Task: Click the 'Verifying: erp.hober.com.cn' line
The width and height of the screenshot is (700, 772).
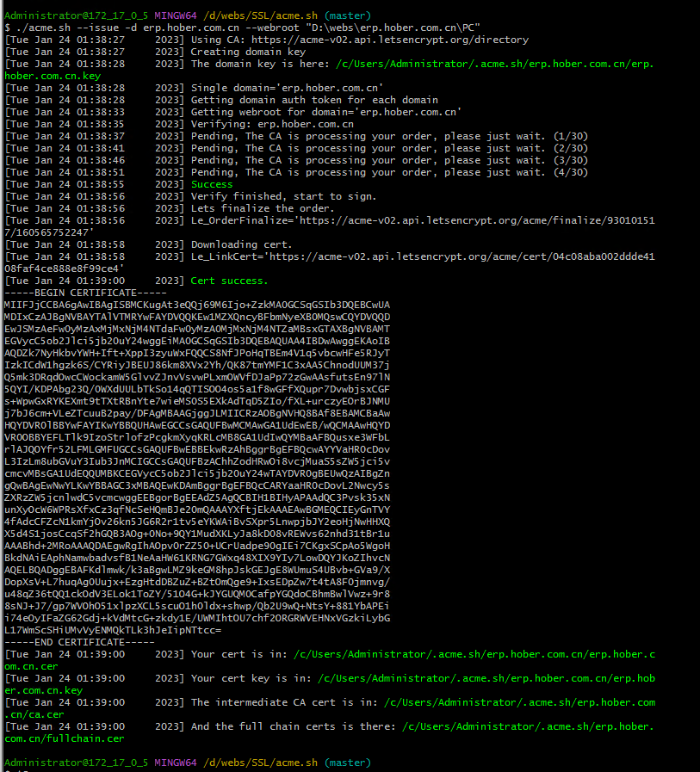Action: pos(272,124)
